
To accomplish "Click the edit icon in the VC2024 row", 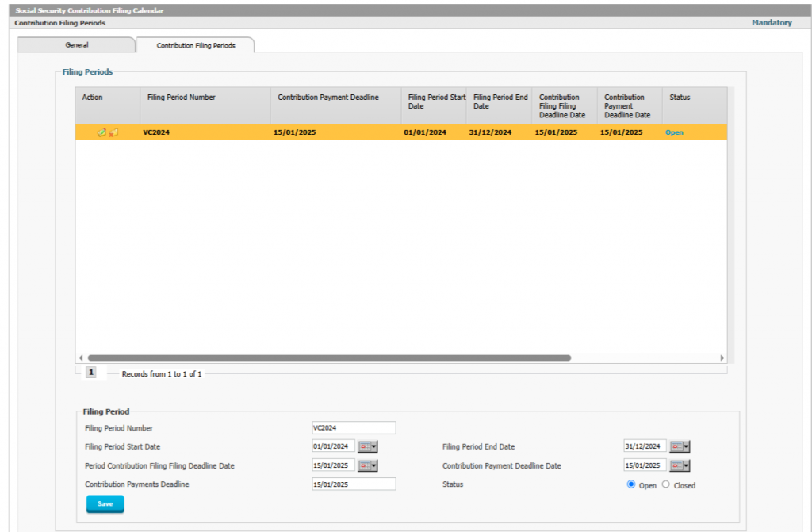I will [101, 132].
